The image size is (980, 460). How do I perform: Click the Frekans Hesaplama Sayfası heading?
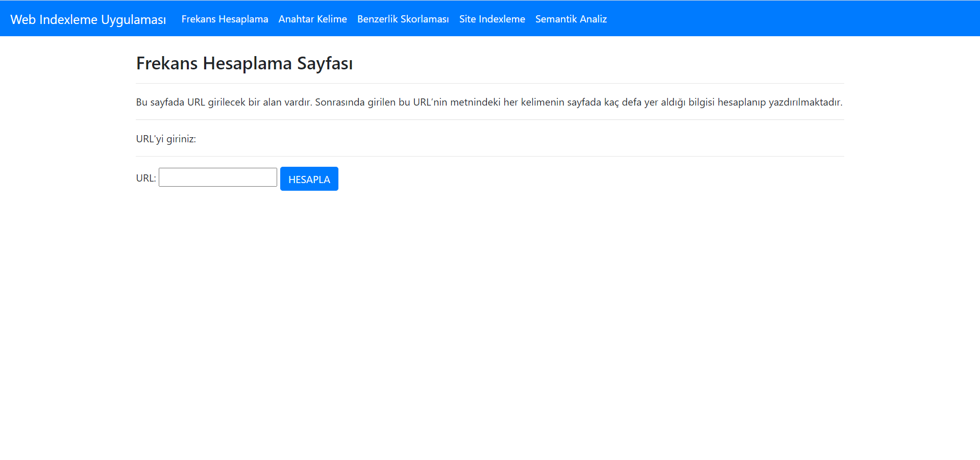click(244, 63)
